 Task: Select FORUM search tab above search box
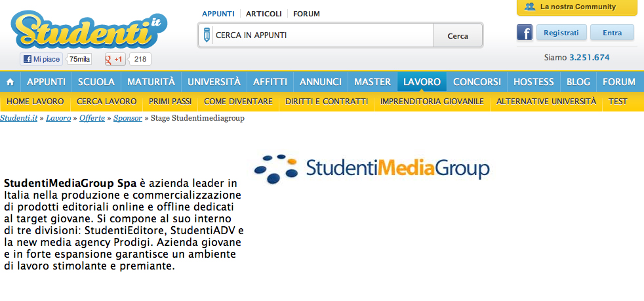coord(306,14)
